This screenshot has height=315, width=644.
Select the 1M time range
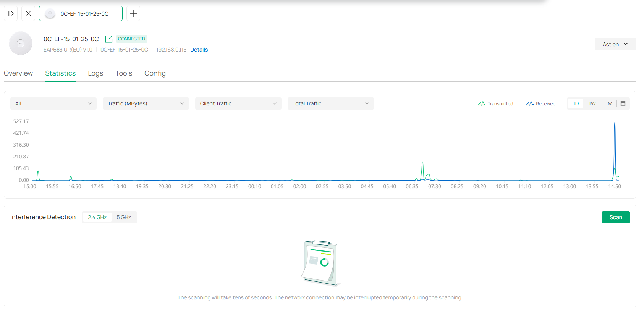click(x=609, y=103)
